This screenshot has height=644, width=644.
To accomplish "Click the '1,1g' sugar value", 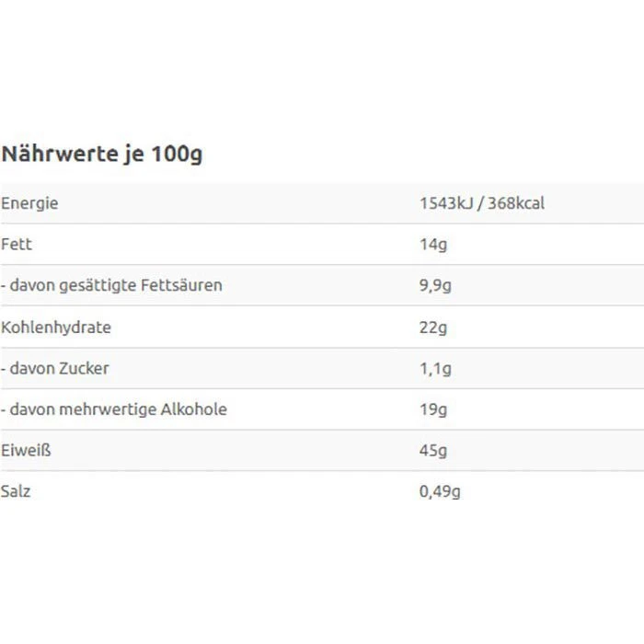I will click(x=435, y=368).
